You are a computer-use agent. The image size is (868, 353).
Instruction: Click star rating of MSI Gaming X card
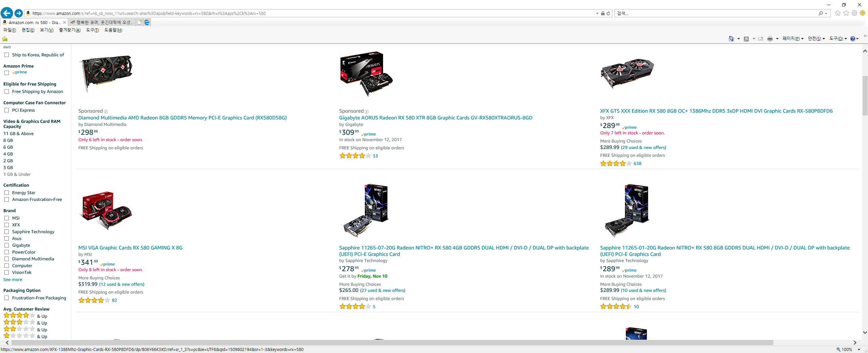coord(94,300)
